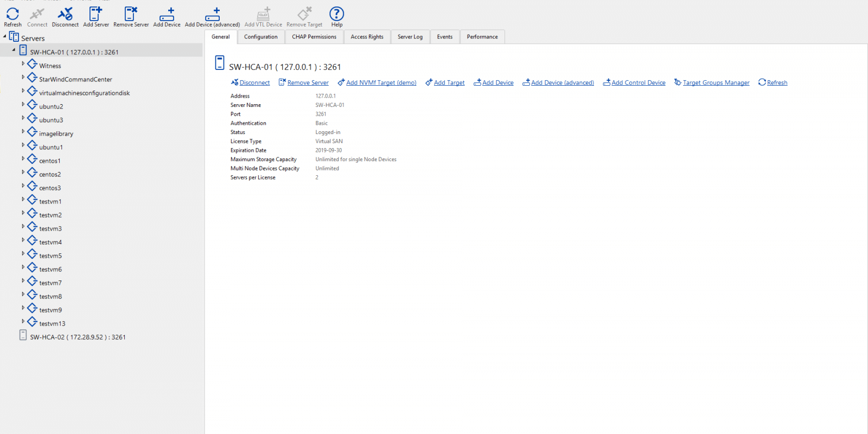Click the Disconnect toolbar icon
This screenshot has height=434, width=868.
pyautogui.click(x=65, y=14)
